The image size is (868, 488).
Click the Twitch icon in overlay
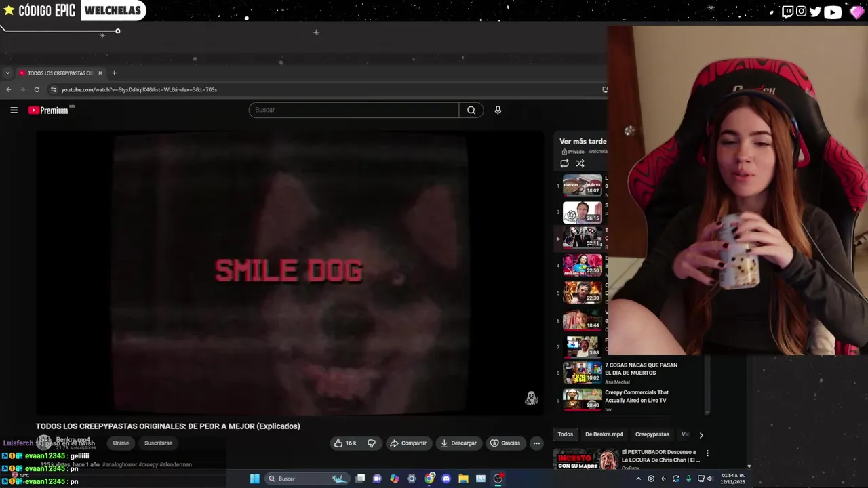787,12
